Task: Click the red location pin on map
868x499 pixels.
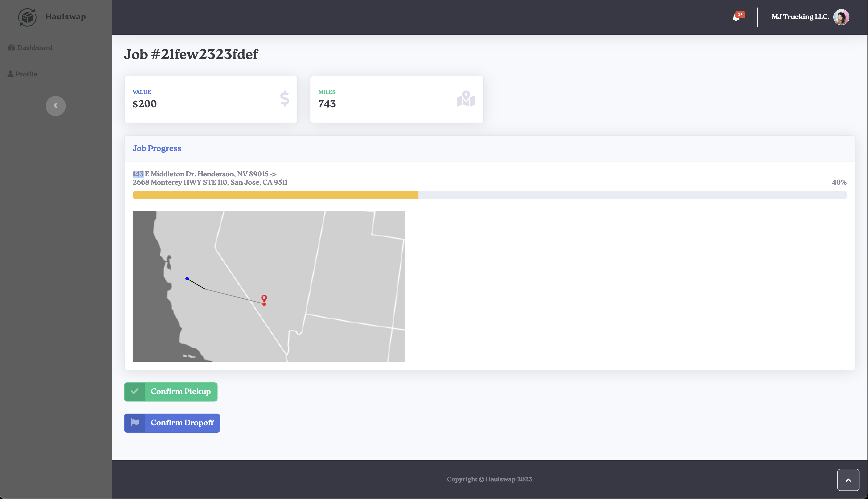Action: [264, 298]
